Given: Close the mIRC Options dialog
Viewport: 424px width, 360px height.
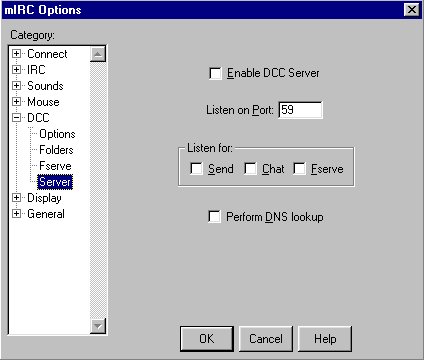Looking at the screenshot, I should click(411, 9).
